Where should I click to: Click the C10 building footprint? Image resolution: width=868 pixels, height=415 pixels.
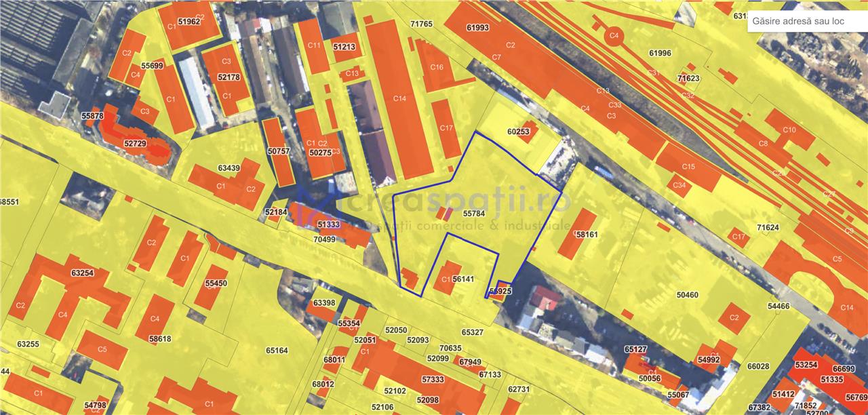789,130
